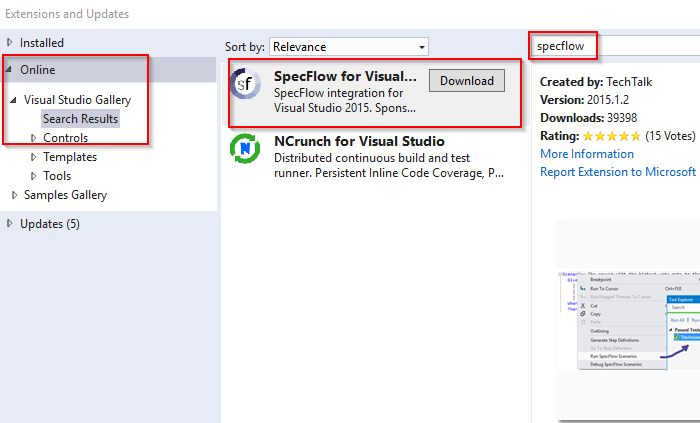Select the Controls tree item

pyautogui.click(x=66, y=138)
